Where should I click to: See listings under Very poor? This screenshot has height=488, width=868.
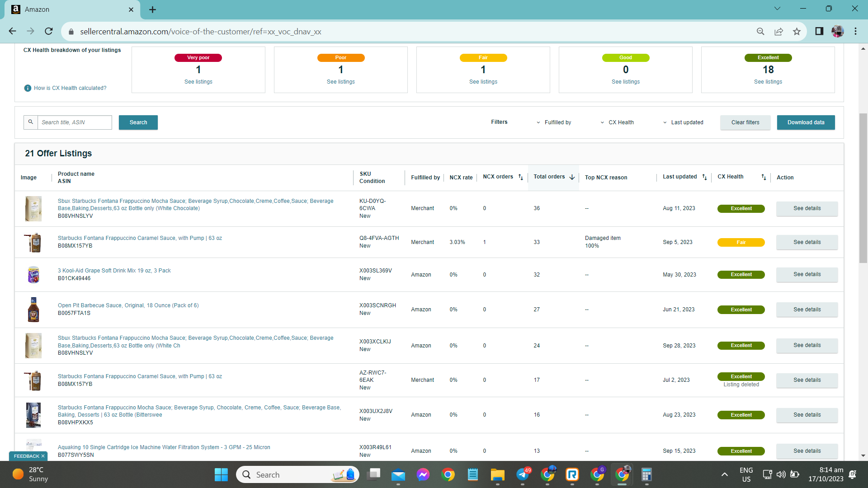[x=198, y=82]
